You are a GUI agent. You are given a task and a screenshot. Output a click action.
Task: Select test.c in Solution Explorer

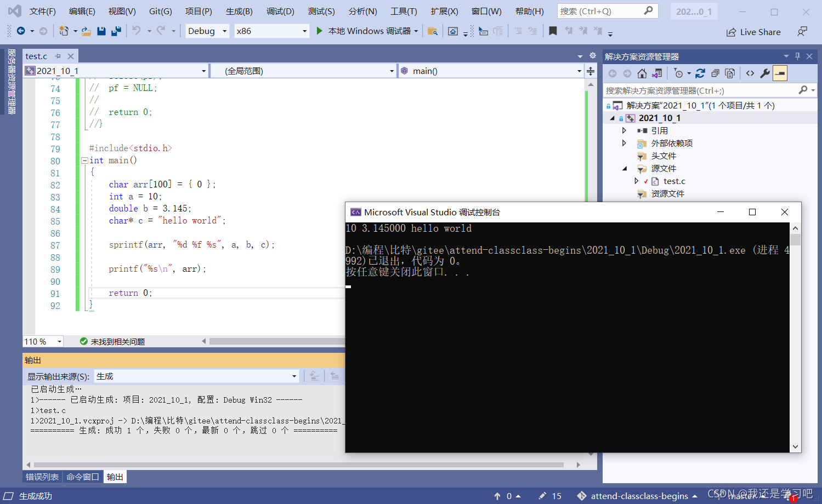[x=674, y=181]
